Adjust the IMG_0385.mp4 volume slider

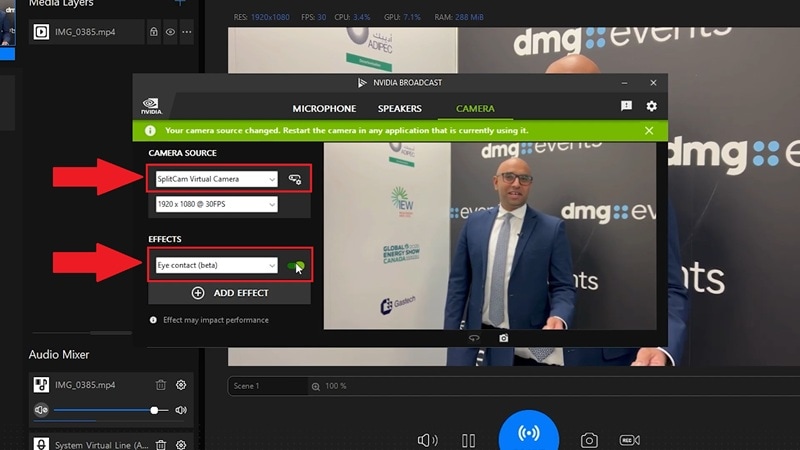(x=111, y=410)
